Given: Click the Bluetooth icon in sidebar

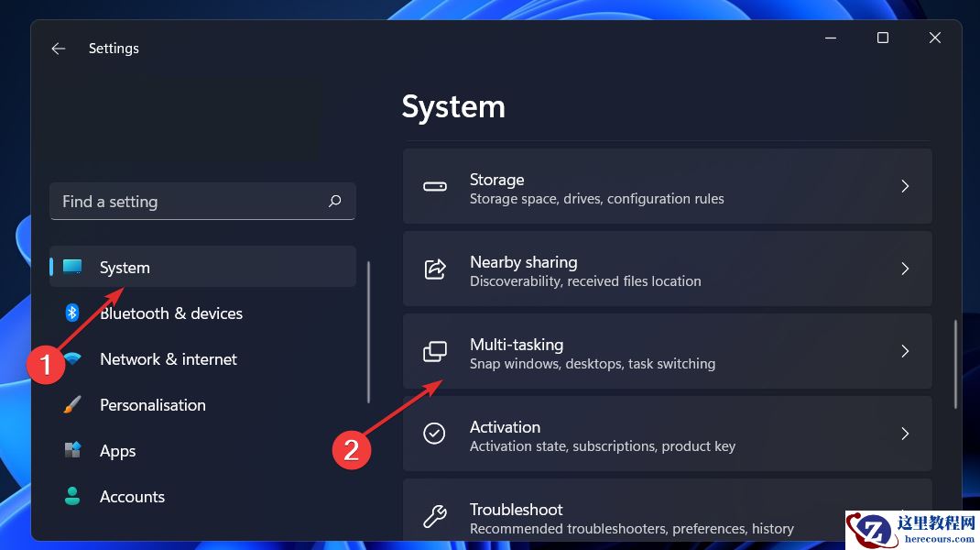Looking at the screenshot, I should 71,313.
